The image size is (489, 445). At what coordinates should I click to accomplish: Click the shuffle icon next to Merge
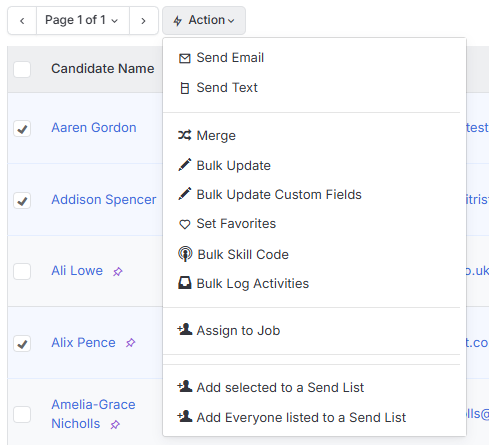point(185,135)
